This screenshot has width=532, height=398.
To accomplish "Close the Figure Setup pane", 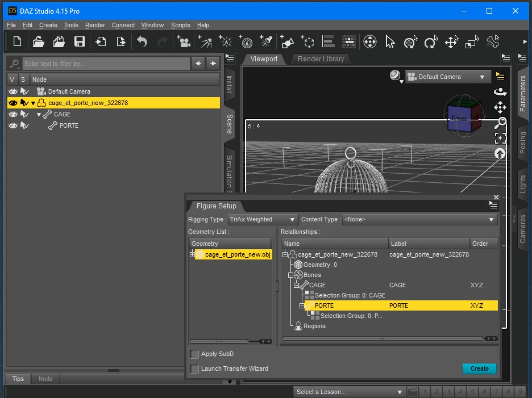I will pyautogui.click(x=496, y=198).
